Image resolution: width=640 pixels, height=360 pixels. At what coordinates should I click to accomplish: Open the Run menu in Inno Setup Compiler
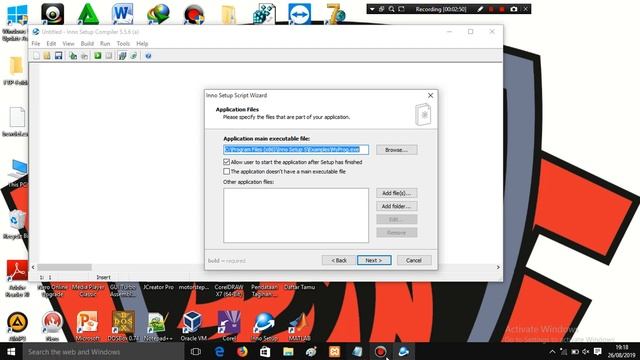coord(105,43)
